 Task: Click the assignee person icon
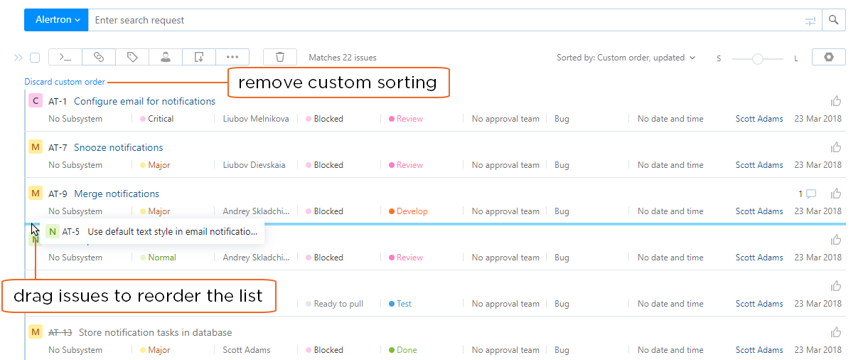pos(165,58)
